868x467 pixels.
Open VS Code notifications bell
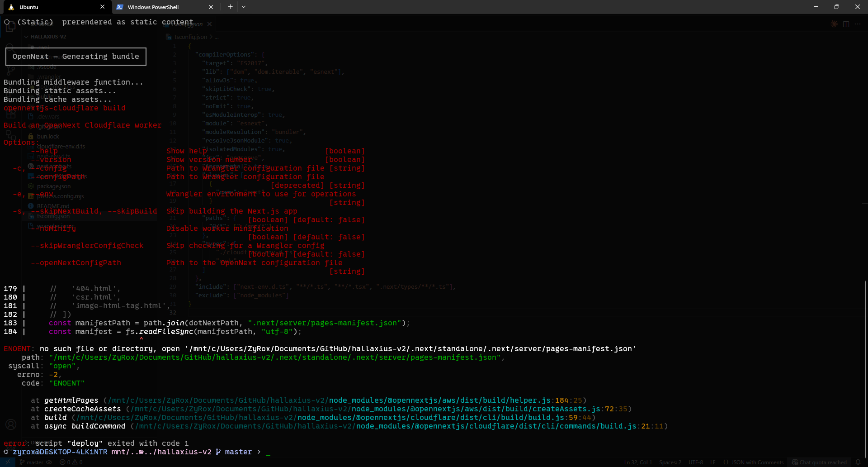point(858,462)
